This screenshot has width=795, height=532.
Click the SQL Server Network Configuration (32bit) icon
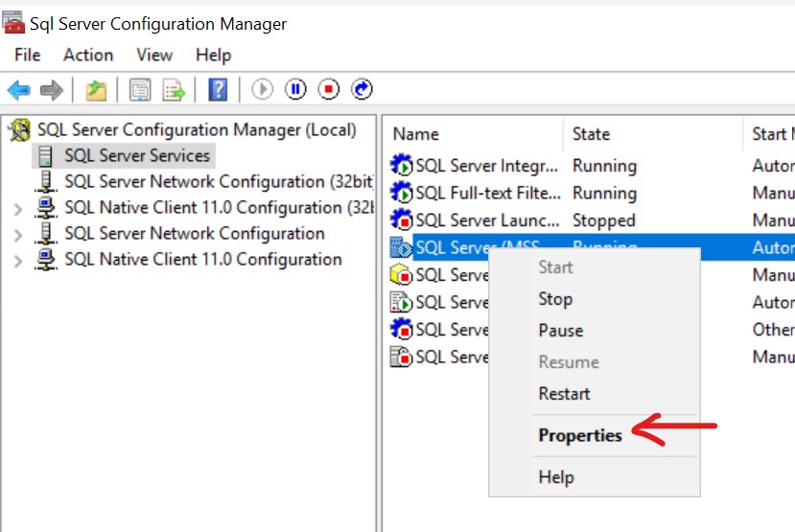click(x=46, y=181)
